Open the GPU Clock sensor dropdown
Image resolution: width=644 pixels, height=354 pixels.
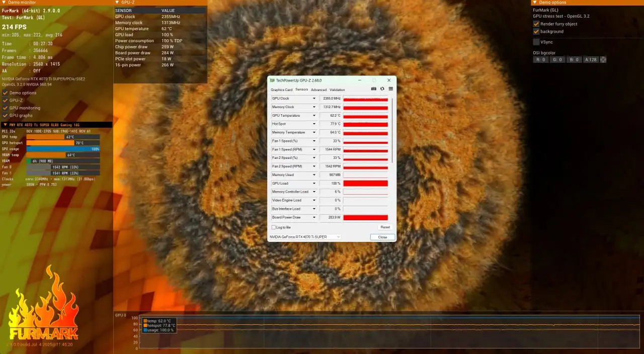click(314, 99)
